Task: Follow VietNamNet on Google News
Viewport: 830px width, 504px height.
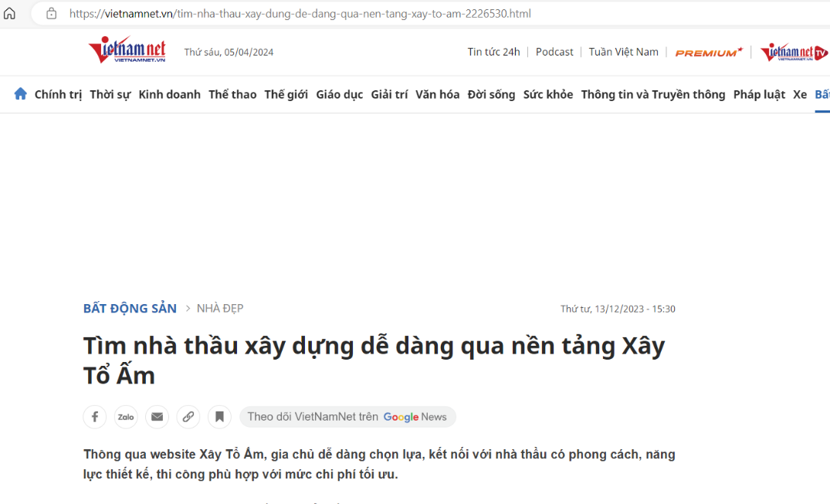Action: [x=347, y=417]
